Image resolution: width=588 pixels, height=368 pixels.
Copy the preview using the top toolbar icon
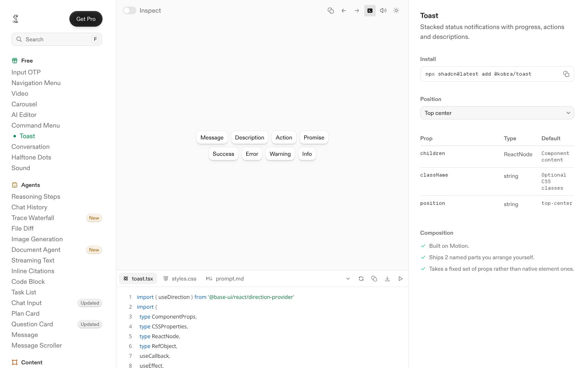click(x=331, y=11)
